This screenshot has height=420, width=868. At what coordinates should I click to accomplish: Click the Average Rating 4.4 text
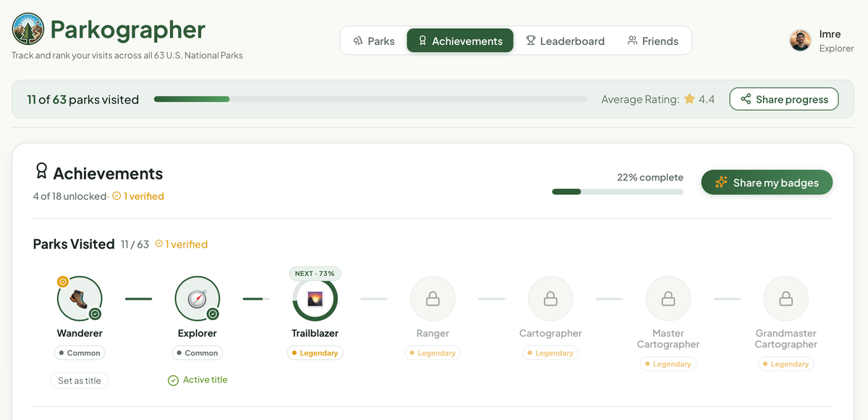tap(658, 99)
